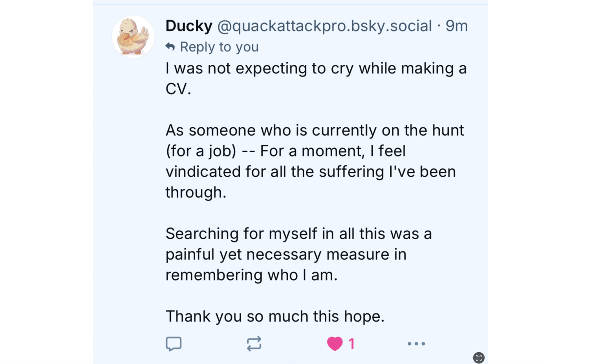Open the three-dot more options menu
Viewport: 589px width, 364px height.
pyautogui.click(x=416, y=344)
